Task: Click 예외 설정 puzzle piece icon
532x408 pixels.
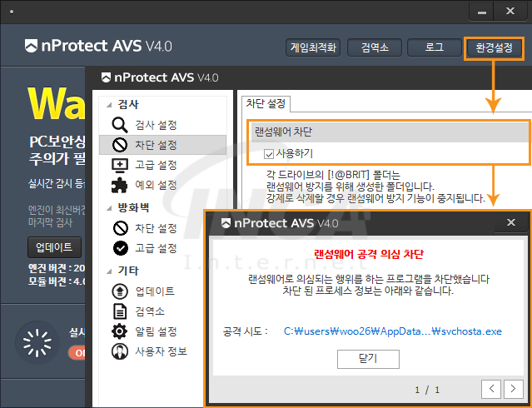Action: [119, 186]
